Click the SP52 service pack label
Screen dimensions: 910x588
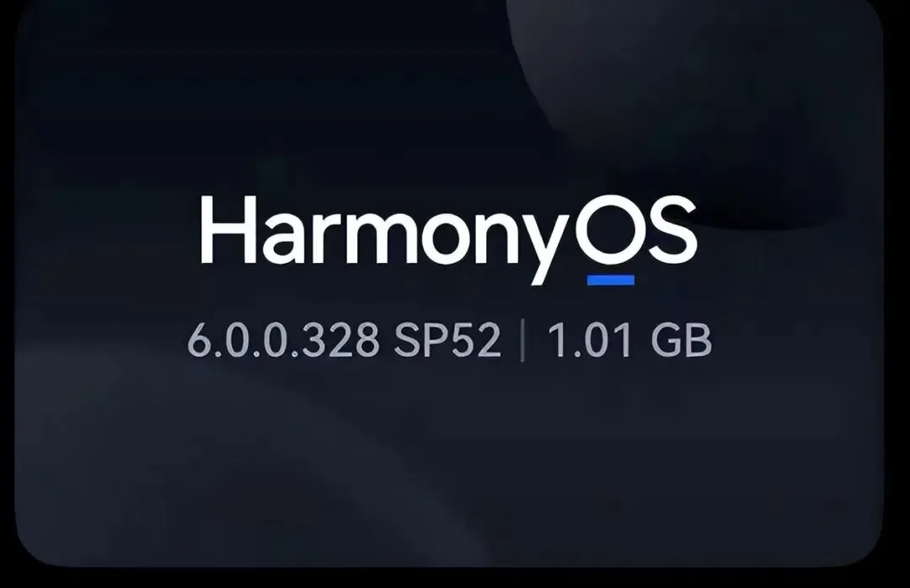[447, 339]
